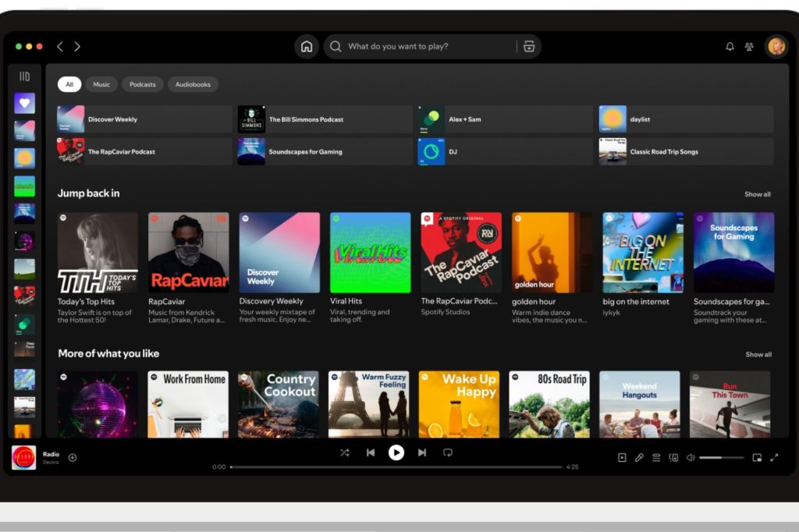The height and width of the screenshot is (532, 799).
Task: Open the lyrics microphone icon
Action: pos(639,458)
